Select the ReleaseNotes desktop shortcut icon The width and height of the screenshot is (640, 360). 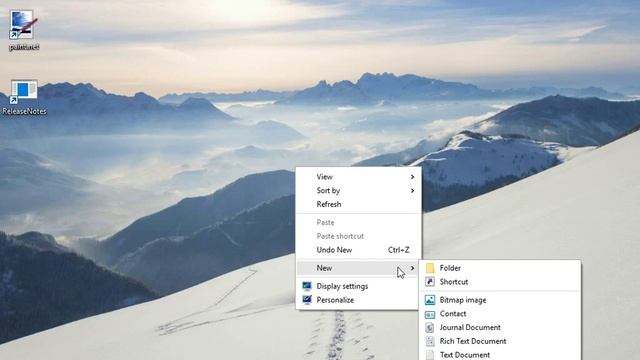click(24, 91)
